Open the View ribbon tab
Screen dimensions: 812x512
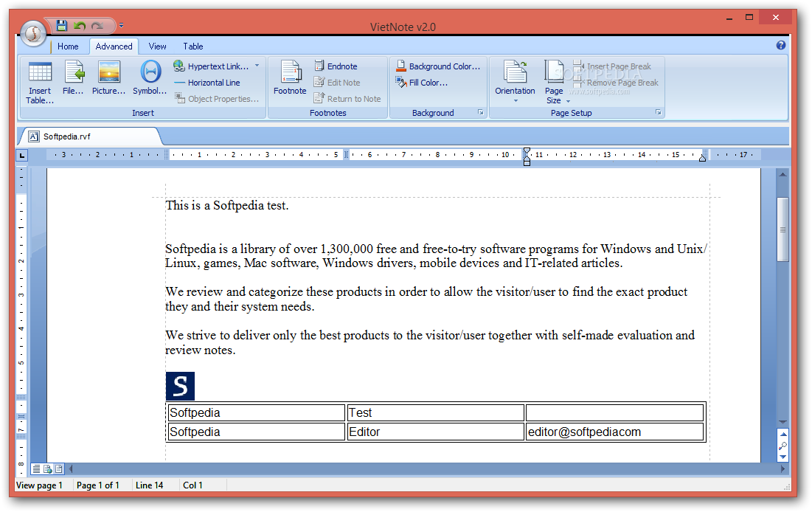click(157, 46)
